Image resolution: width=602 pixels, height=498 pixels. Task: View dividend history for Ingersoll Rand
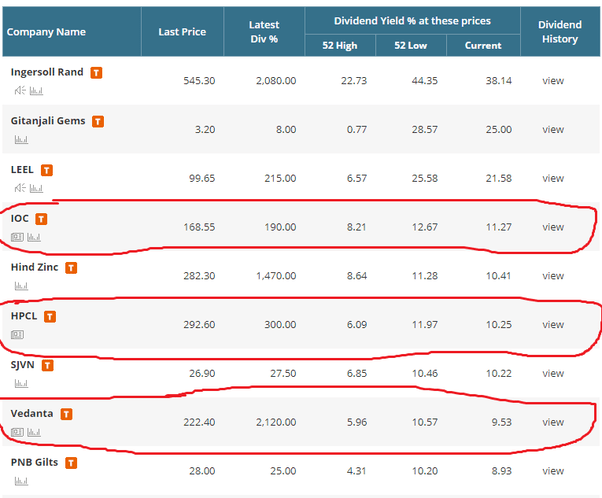553,81
